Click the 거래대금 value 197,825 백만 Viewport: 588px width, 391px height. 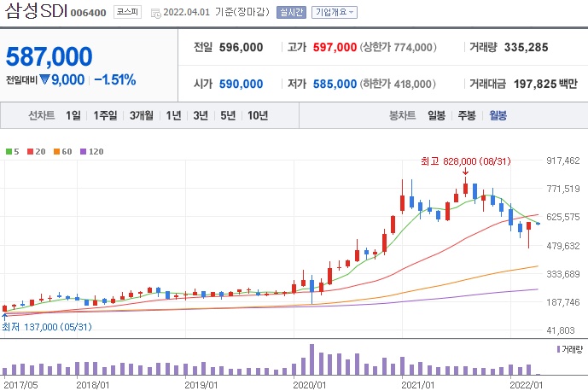coord(545,84)
